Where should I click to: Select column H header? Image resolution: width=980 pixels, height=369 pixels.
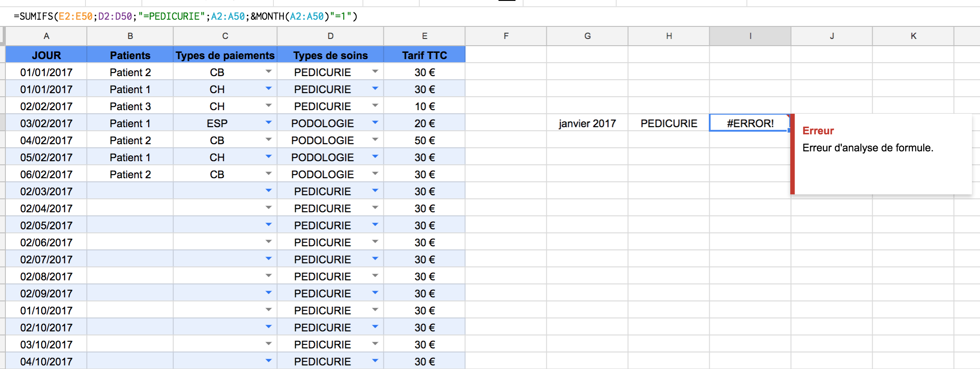(669, 36)
